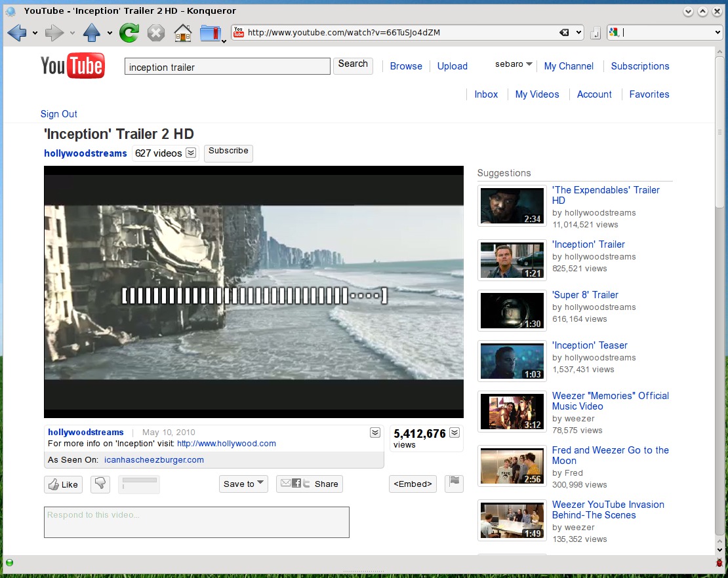Click the Back navigation arrow
This screenshot has width=728, height=578.
point(17,33)
